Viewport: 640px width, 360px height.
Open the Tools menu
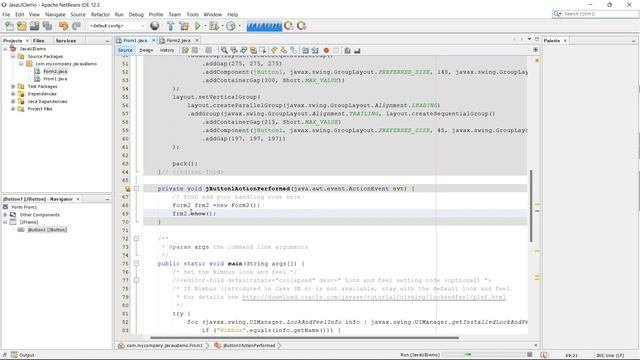click(x=192, y=14)
